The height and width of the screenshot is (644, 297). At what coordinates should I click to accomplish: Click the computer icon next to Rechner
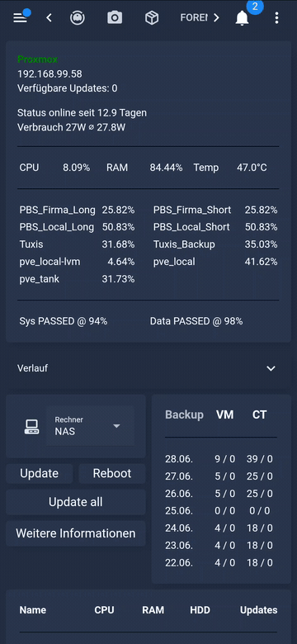point(31,427)
